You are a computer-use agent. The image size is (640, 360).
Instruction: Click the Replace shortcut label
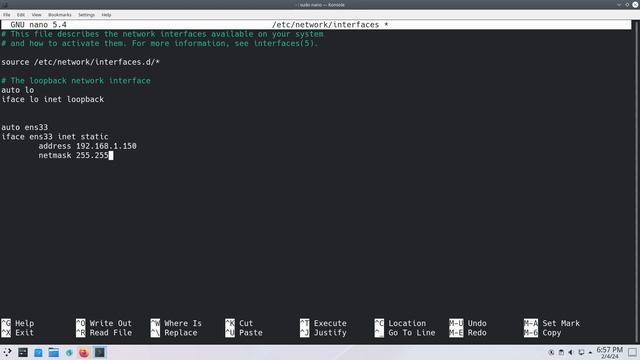click(174, 333)
